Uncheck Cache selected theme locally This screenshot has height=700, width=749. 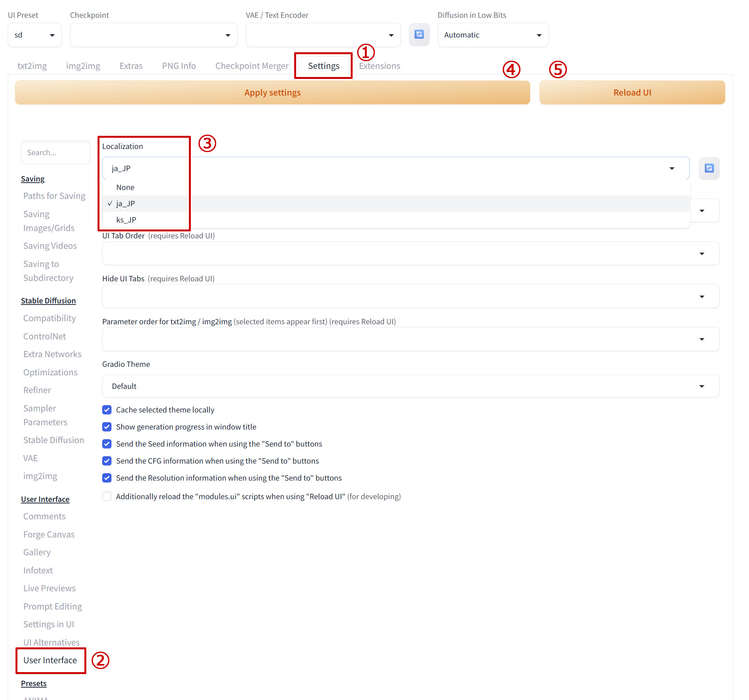[x=107, y=410]
